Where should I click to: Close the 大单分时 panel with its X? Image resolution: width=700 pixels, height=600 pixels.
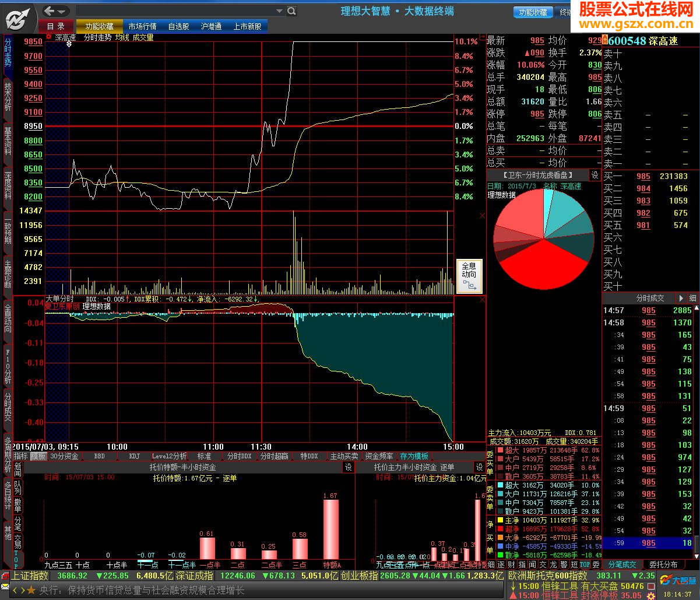(482, 299)
